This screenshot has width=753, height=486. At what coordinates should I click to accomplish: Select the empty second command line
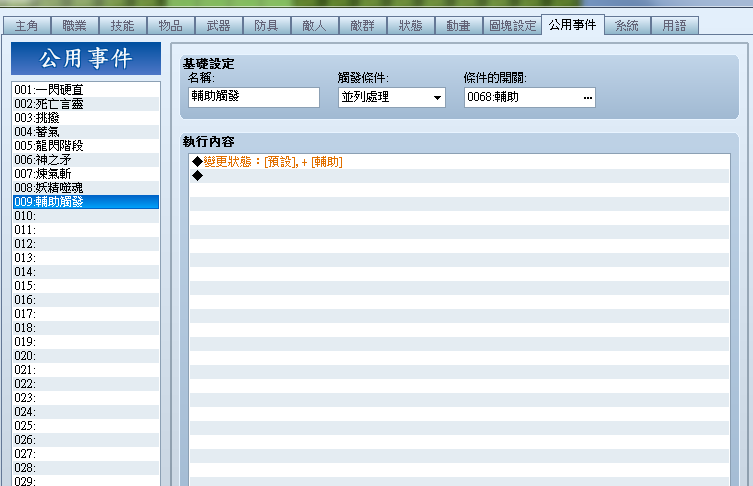459,176
